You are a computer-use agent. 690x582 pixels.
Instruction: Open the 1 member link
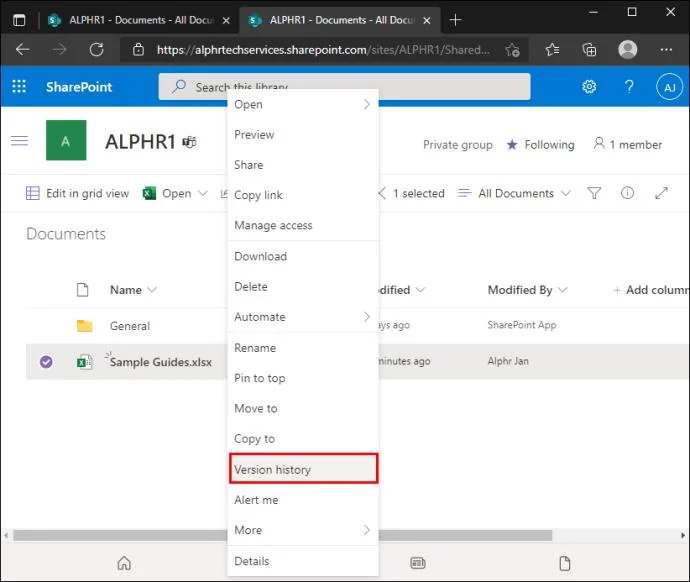point(628,144)
